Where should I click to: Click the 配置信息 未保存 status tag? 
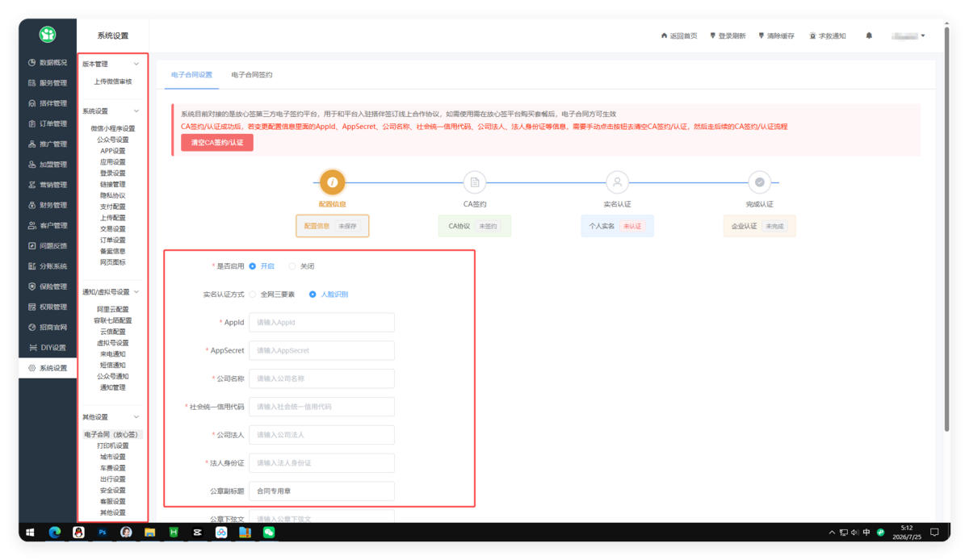(x=332, y=226)
